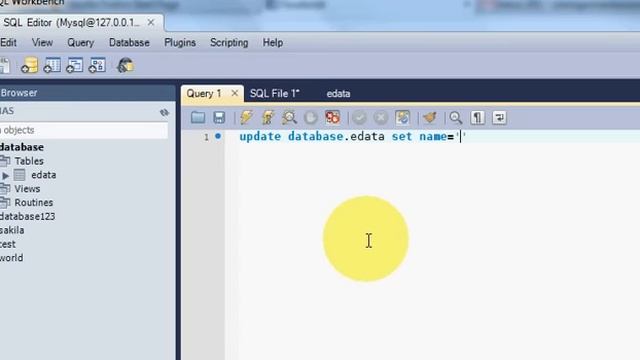Toggle the word wrap icon

pos(499,118)
